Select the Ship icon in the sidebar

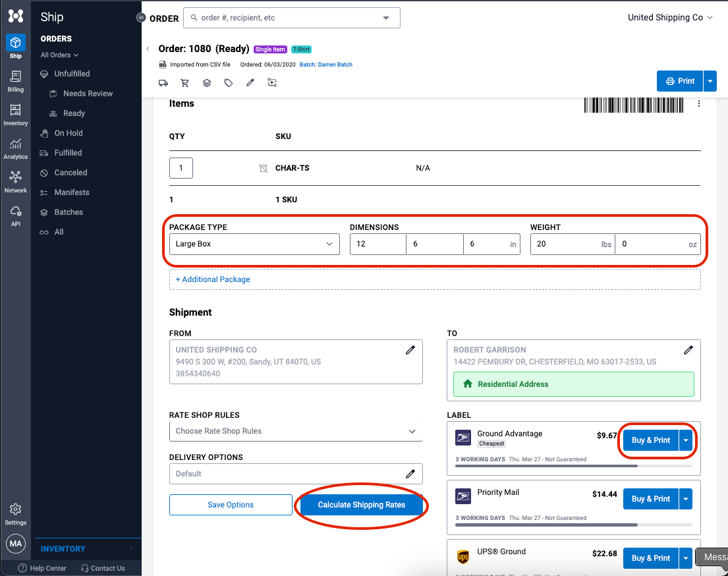tap(15, 43)
